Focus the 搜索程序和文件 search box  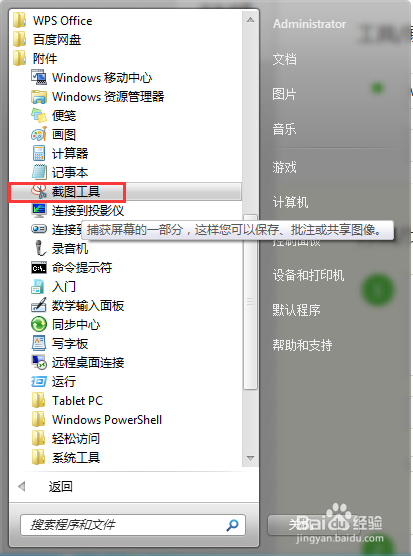click(x=133, y=525)
